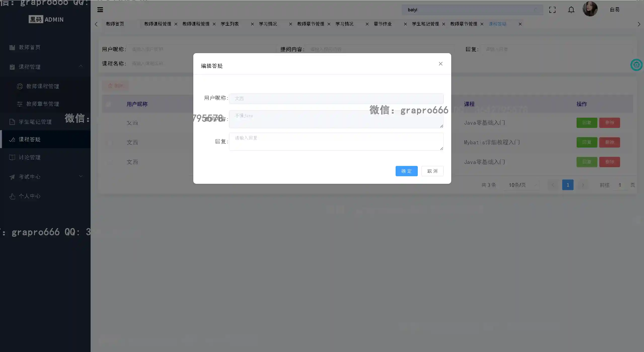
Task: Open 讨论管理 in the sidebar
Action: coord(29,157)
